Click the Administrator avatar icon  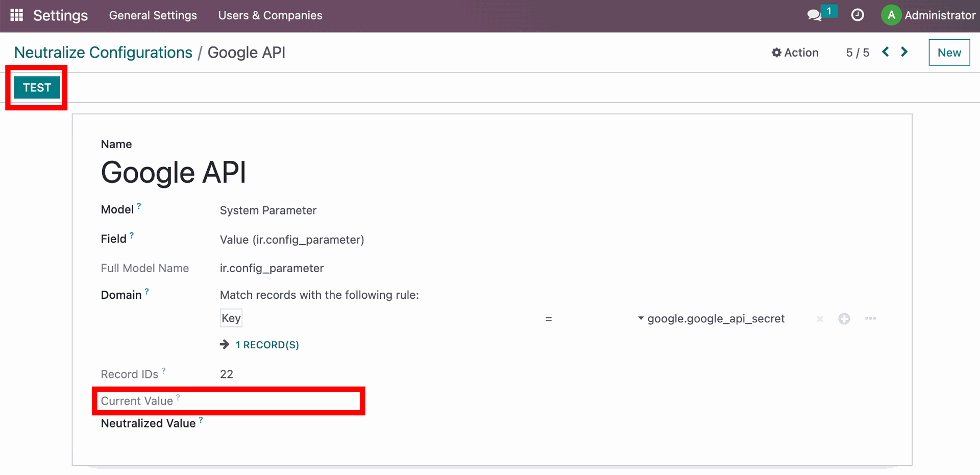(891, 15)
